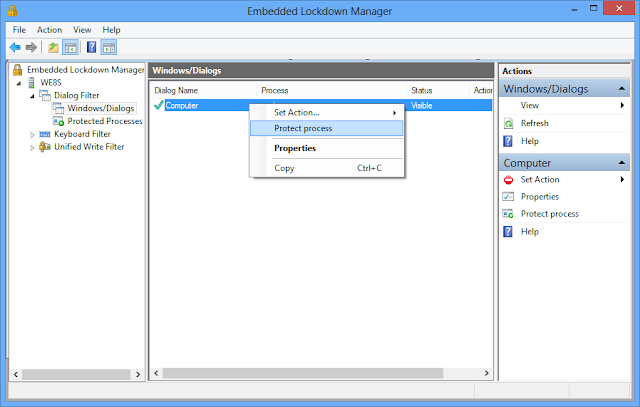Collapse the Dialog Filter tree node
The height and width of the screenshot is (407, 640).
pos(32,96)
